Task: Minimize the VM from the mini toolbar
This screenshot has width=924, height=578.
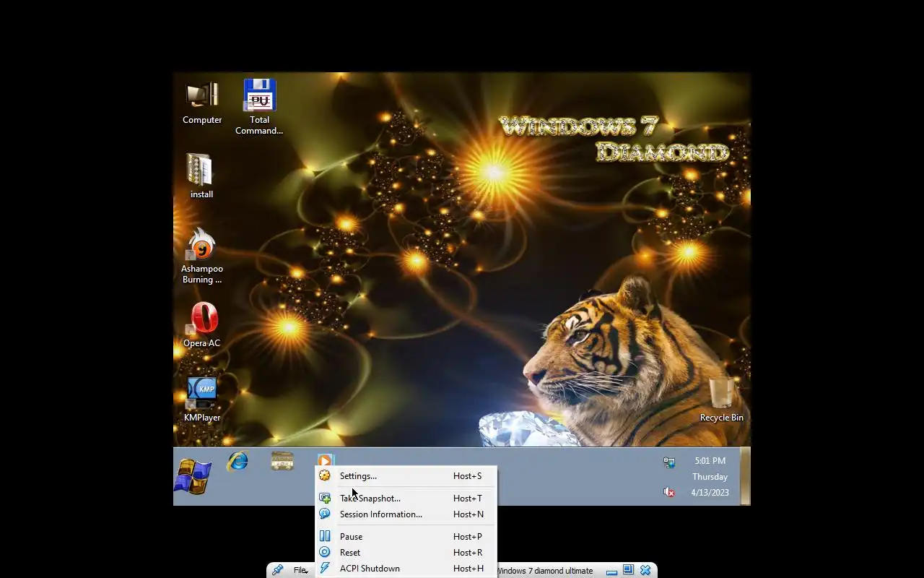Action: tap(611, 571)
